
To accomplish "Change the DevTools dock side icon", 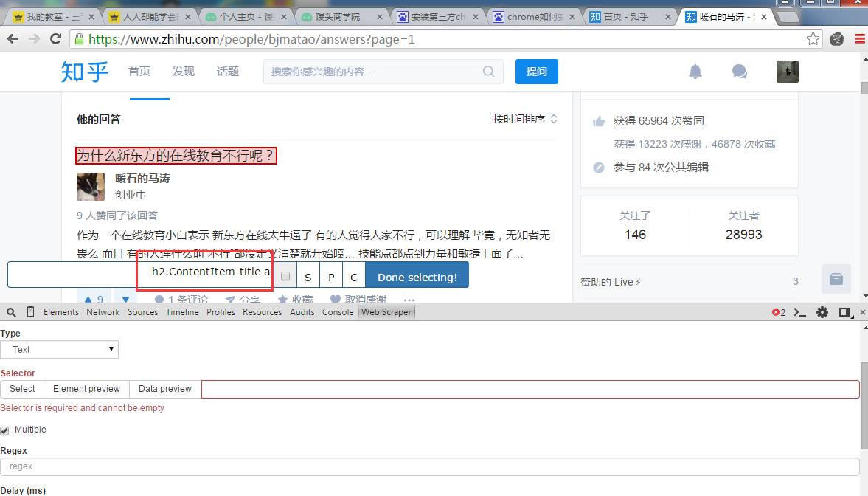I will (844, 312).
